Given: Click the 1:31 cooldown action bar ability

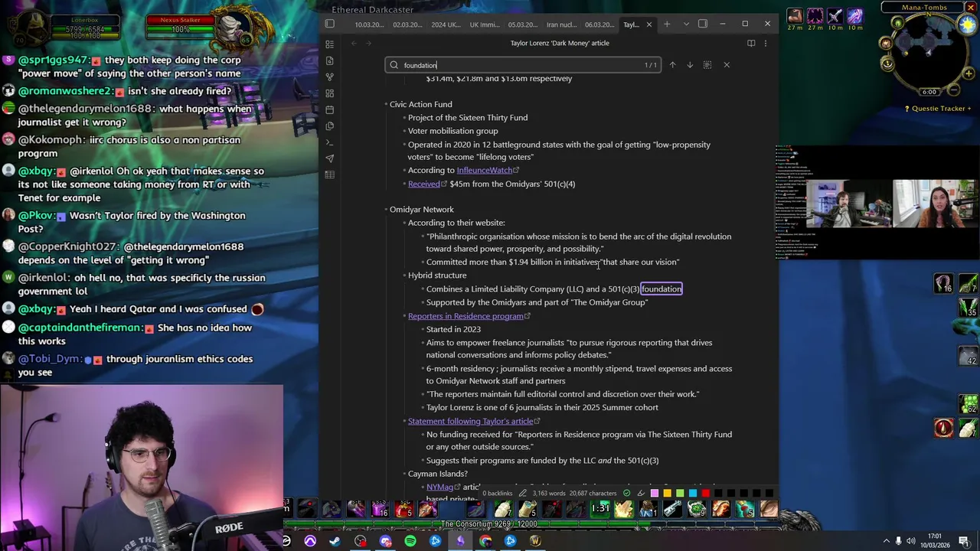Looking at the screenshot, I should point(600,509).
